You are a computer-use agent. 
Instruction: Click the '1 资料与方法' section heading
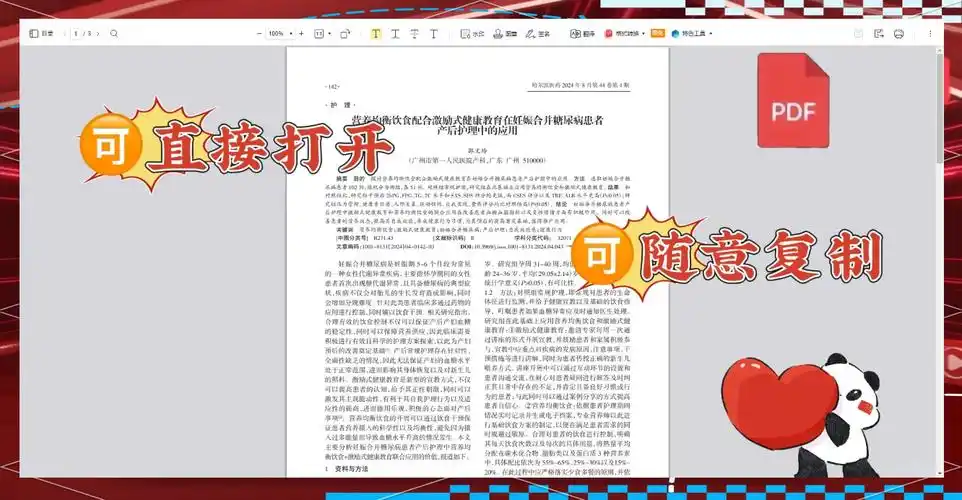pos(347,469)
